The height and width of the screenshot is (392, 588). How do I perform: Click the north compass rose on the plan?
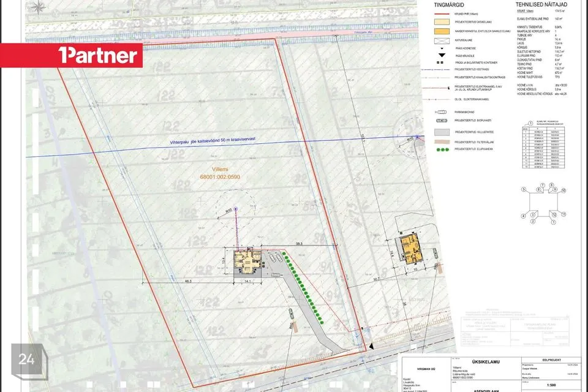coord(37,7)
